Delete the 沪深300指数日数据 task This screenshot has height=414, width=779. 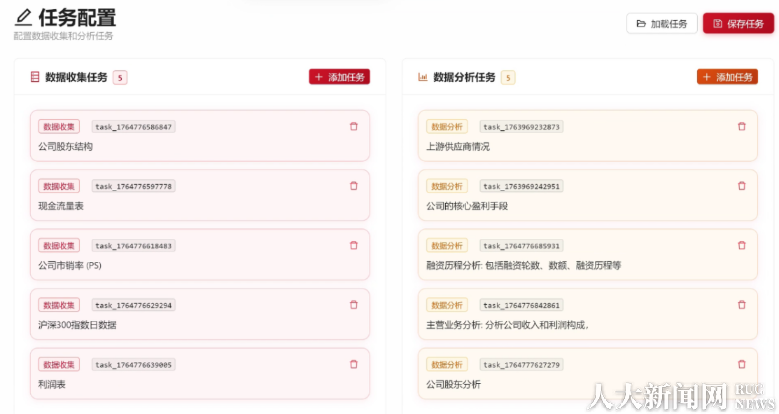(x=353, y=305)
